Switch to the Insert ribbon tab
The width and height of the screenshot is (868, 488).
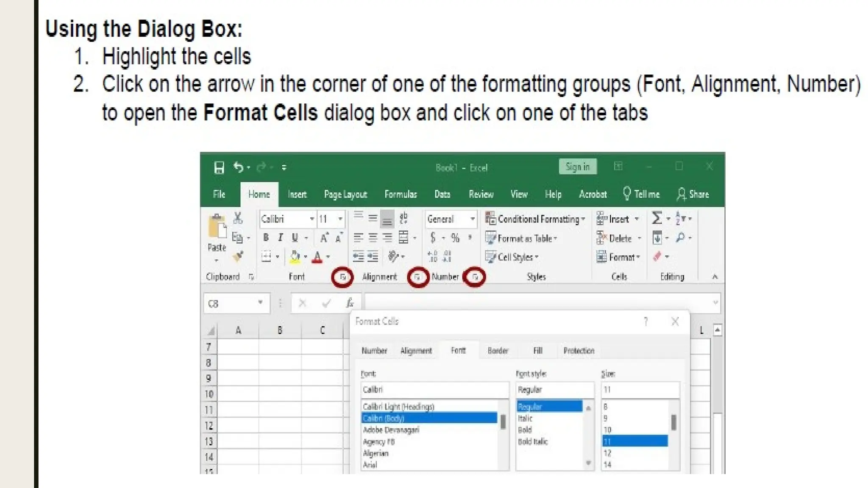point(297,194)
